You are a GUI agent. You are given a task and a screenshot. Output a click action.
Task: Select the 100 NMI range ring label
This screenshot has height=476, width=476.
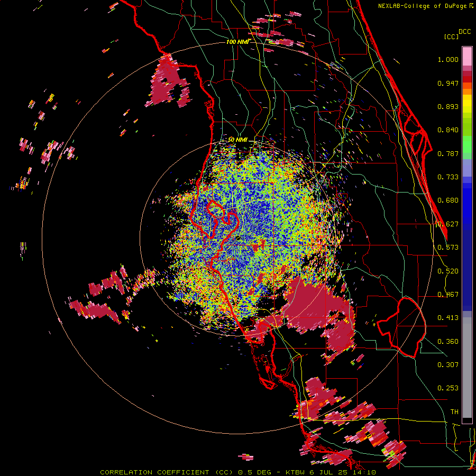click(237, 42)
